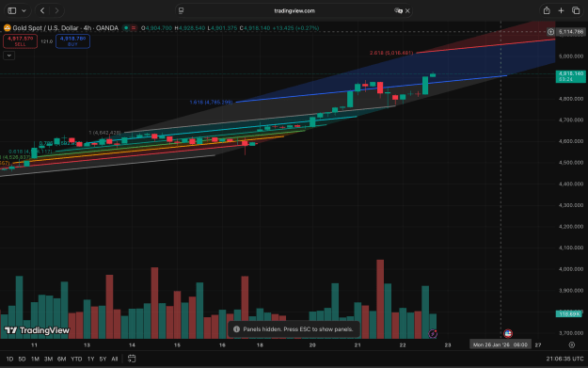Click the 4,917.570 SELL button
Viewport: 588px width, 368px height.
pos(21,41)
